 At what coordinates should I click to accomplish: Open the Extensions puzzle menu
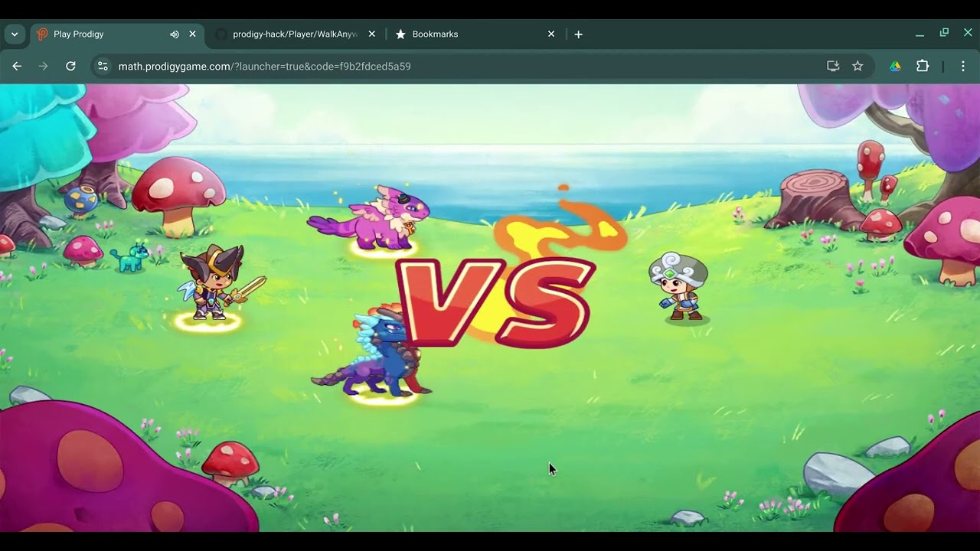click(x=923, y=67)
